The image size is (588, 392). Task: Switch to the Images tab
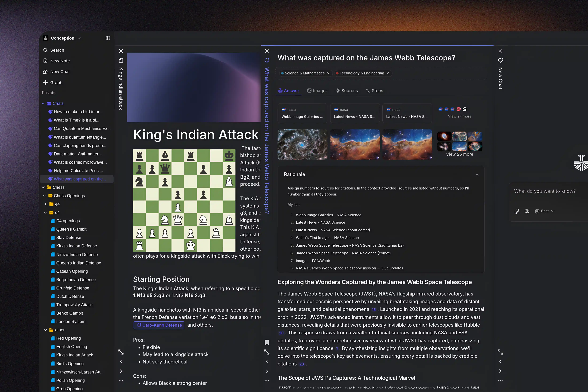click(x=317, y=91)
